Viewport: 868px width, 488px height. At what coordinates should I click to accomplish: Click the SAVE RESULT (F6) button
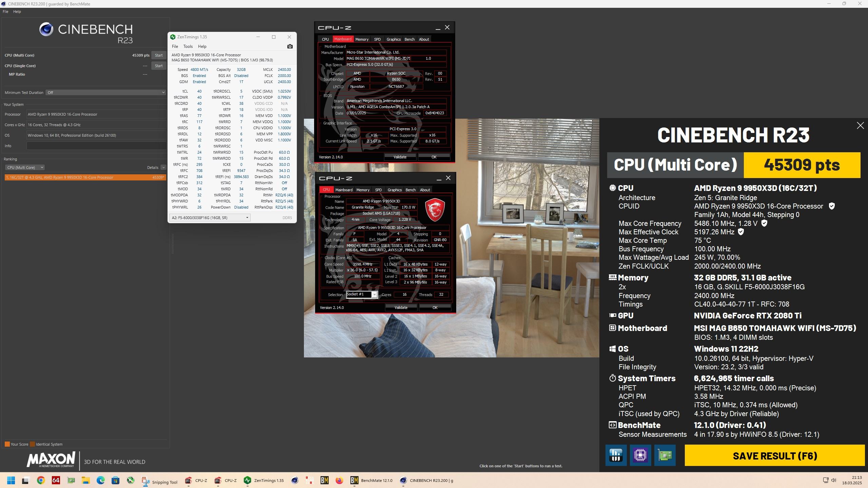[x=775, y=455]
